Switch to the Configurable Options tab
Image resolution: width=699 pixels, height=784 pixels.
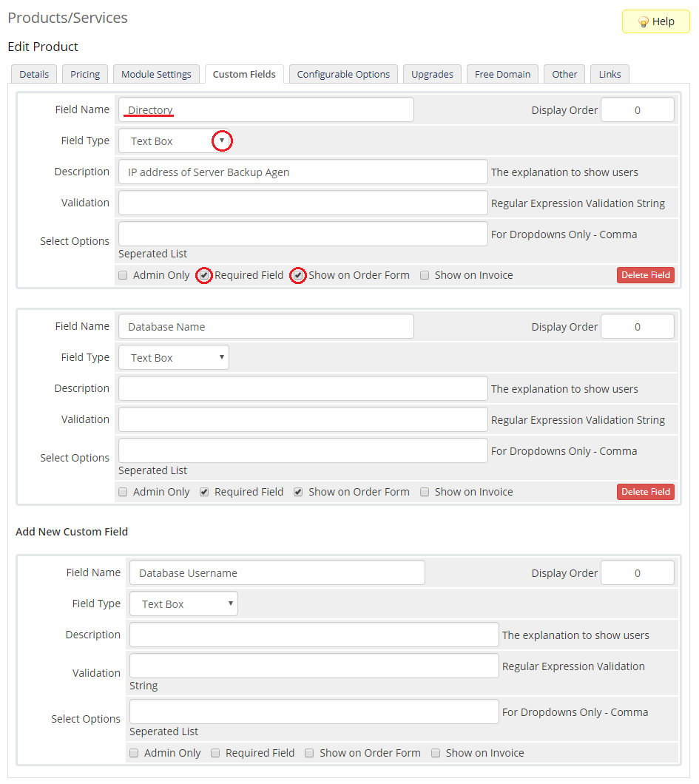[343, 74]
